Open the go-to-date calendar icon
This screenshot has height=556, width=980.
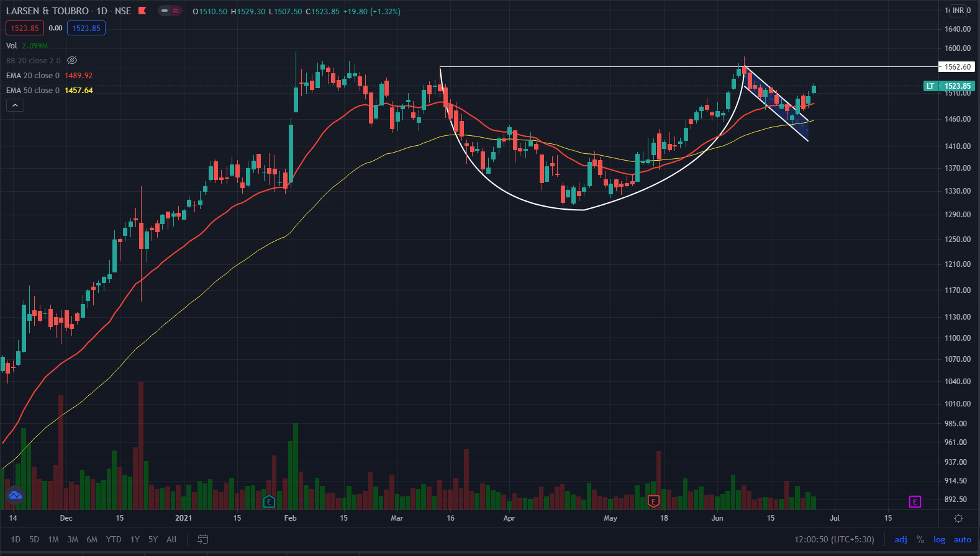[x=202, y=539]
